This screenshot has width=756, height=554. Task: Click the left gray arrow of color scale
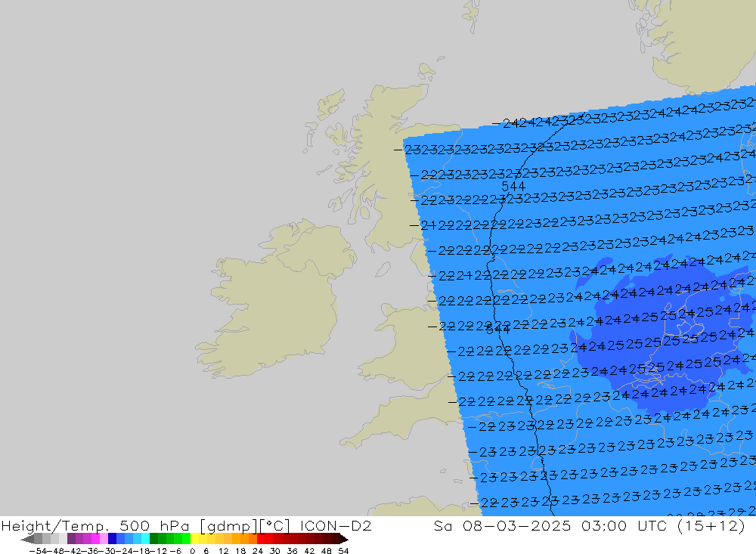pyautogui.click(x=27, y=539)
